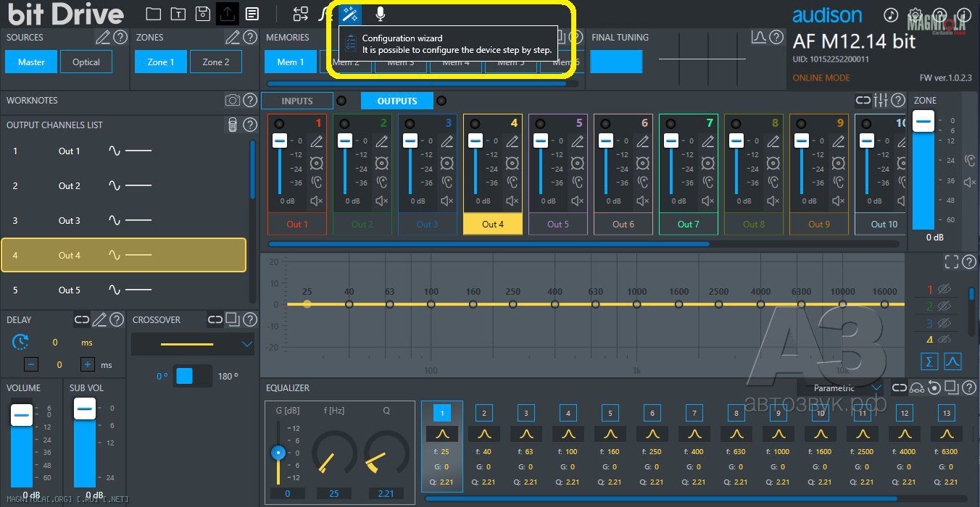The width and height of the screenshot is (980, 507).
Task: Click the Delay link channels icon
Action: pos(82,319)
